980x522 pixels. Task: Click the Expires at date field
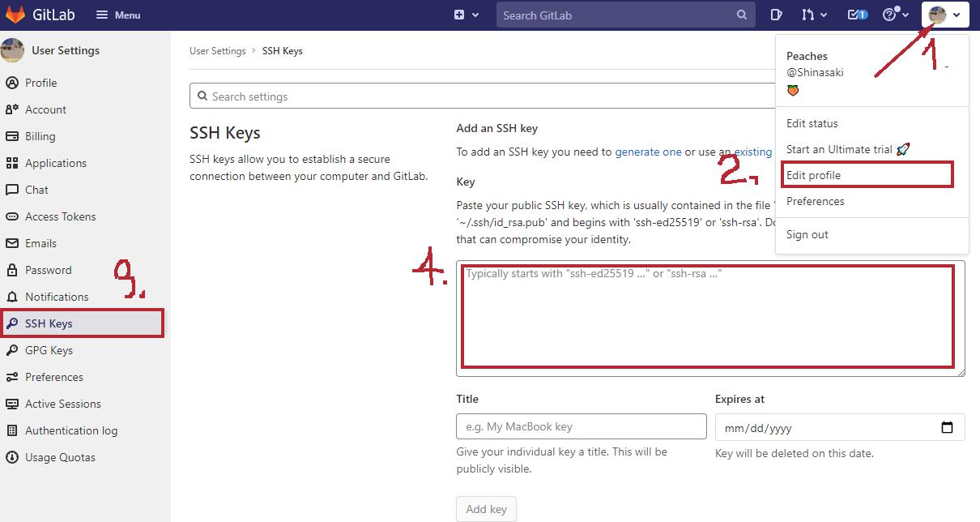840,427
